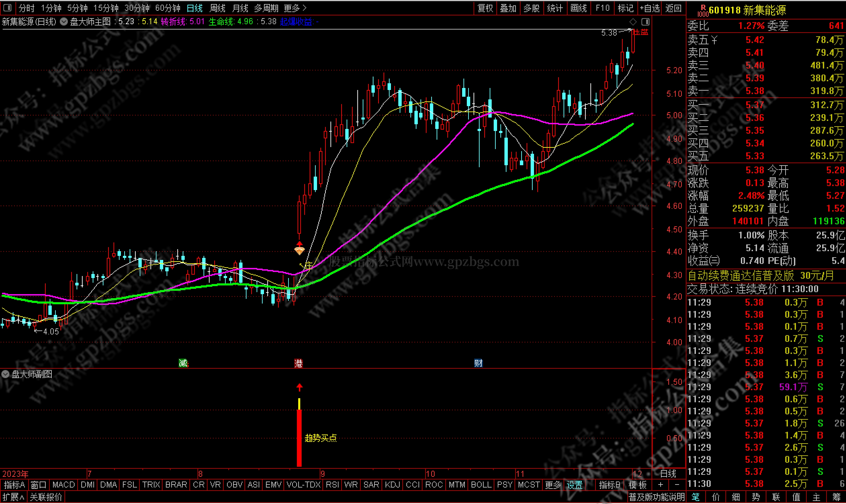Toggle the 指标A indicator group
Image resolution: width=846 pixels, height=504 pixels.
point(14,485)
